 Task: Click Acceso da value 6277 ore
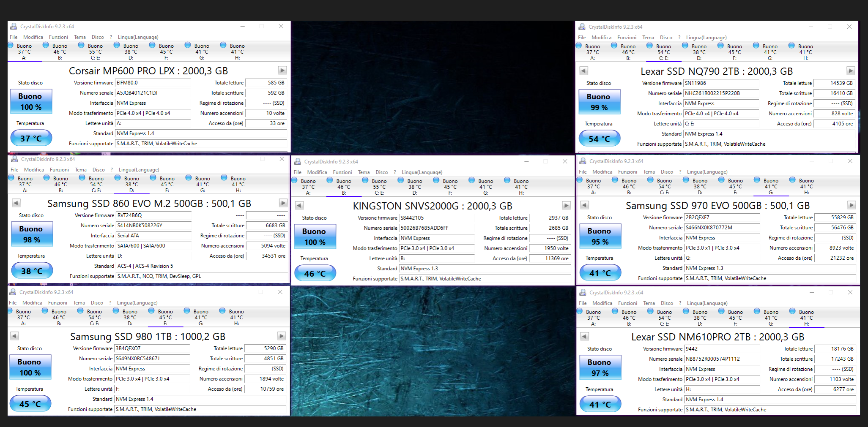click(835, 389)
